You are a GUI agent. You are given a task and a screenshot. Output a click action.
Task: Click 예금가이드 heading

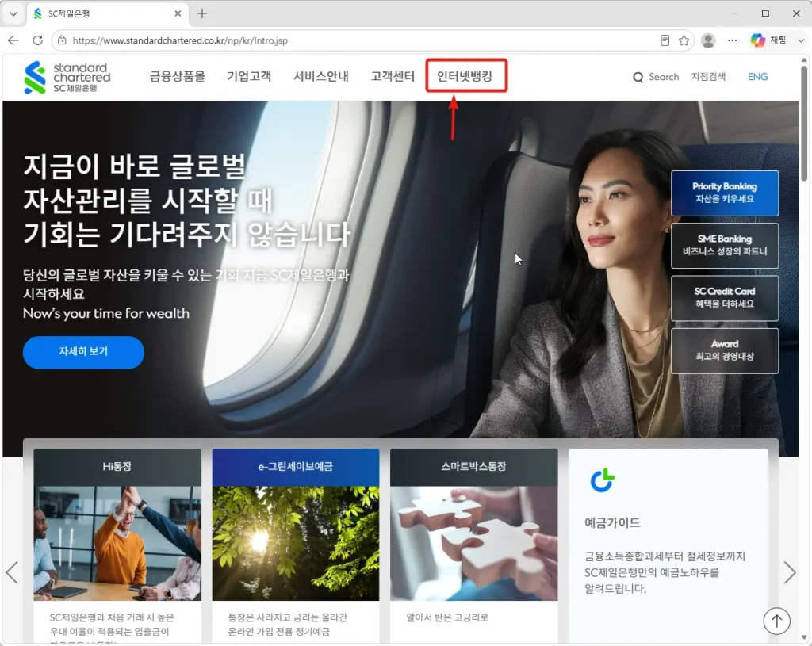pos(612,522)
